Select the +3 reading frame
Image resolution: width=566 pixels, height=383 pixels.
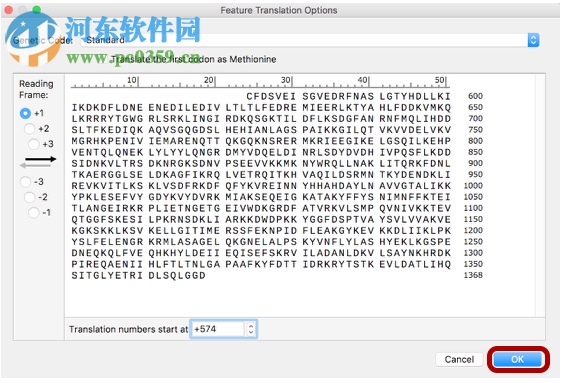tap(34, 144)
